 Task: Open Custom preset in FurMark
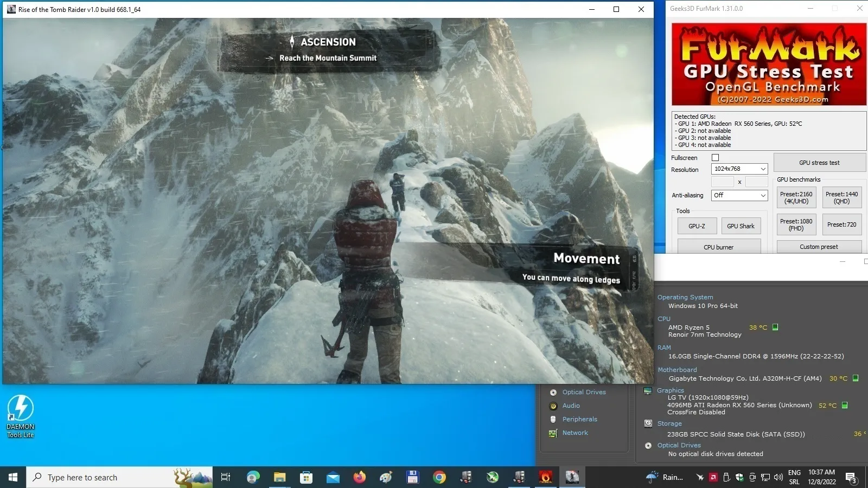pos(819,247)
